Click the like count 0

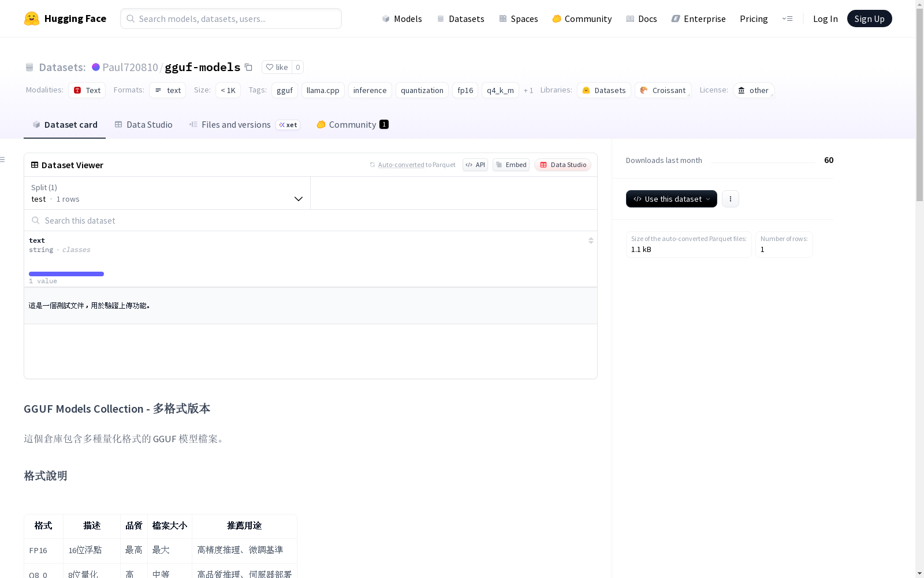298,67
